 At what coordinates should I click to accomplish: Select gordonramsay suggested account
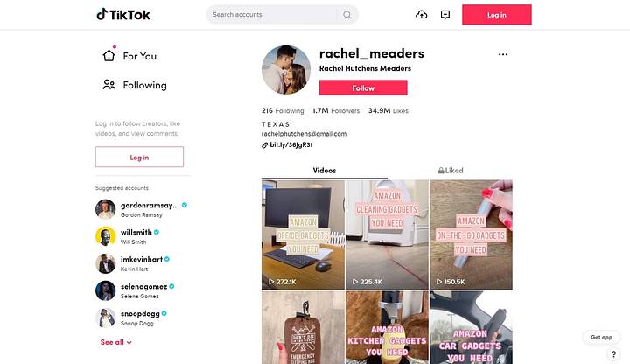(142, 209)
